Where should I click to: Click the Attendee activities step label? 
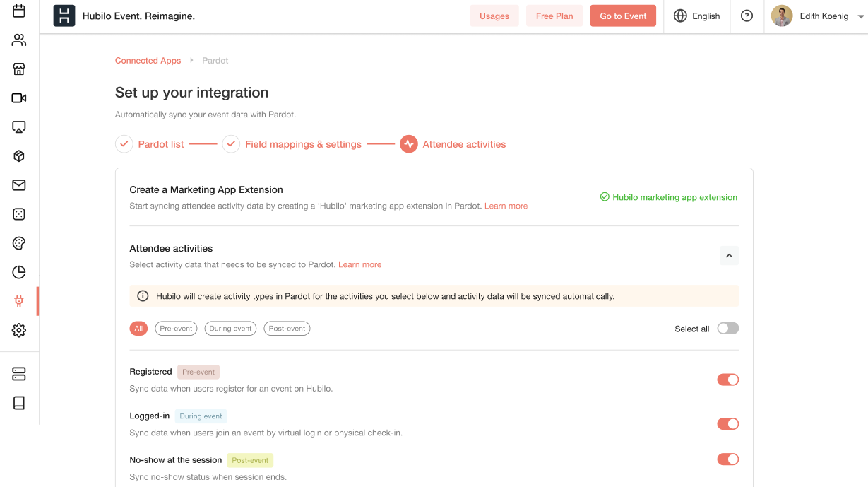click(464, 144)
